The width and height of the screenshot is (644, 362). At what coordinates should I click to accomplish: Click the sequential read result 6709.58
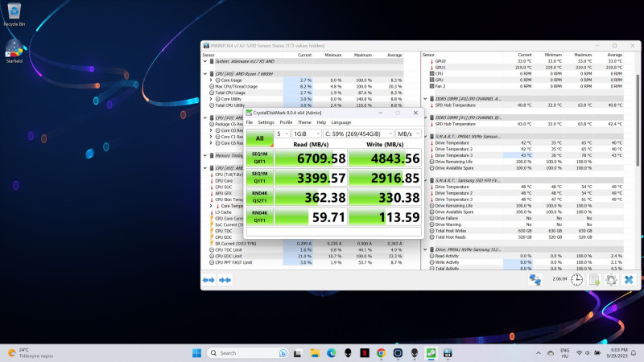tap(311, 158)
